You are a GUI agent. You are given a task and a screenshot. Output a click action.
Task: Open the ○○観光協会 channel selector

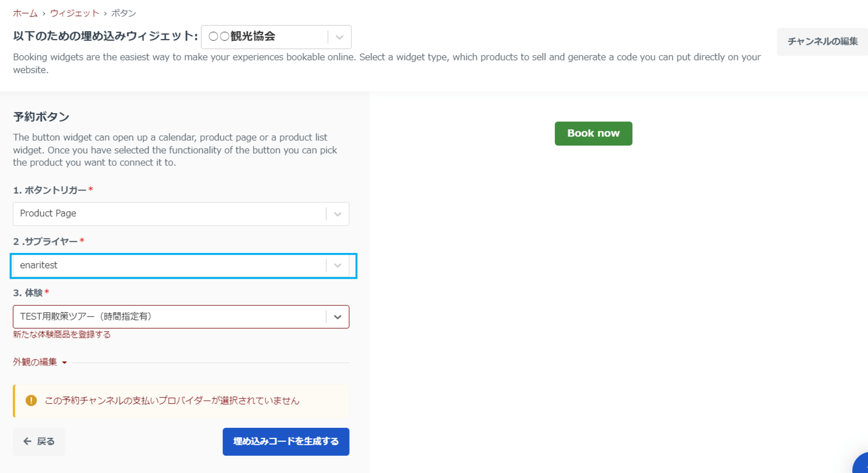tap(264, 37)
